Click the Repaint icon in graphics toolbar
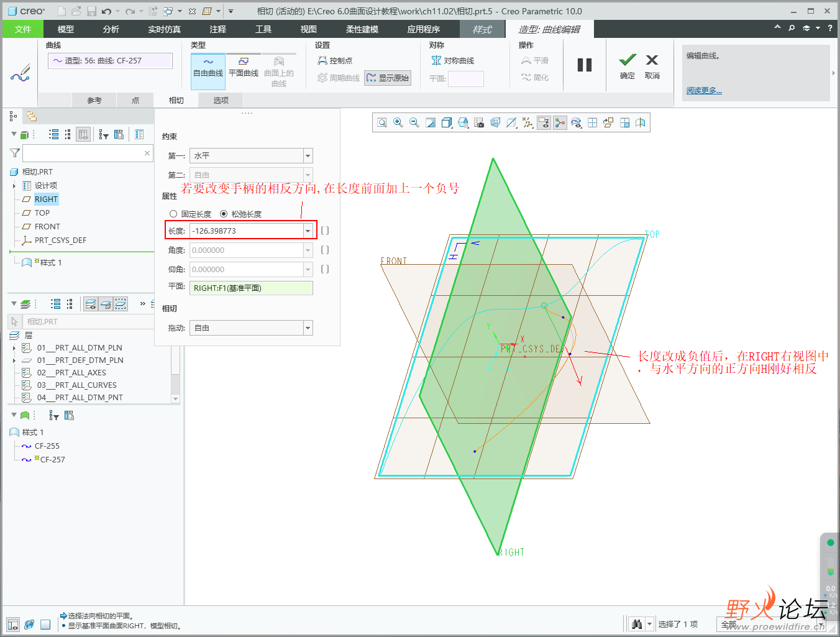 (431, 122)
